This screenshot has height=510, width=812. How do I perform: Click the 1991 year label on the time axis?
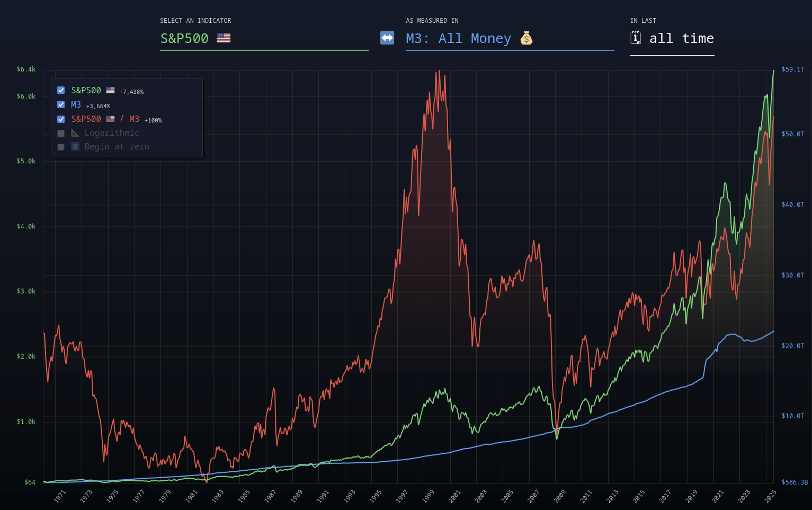tap(323, 496)
